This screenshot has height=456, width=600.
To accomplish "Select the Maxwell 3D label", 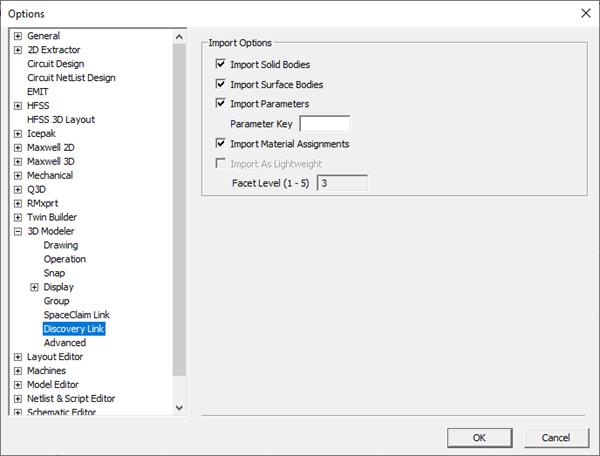I will 51,161.
